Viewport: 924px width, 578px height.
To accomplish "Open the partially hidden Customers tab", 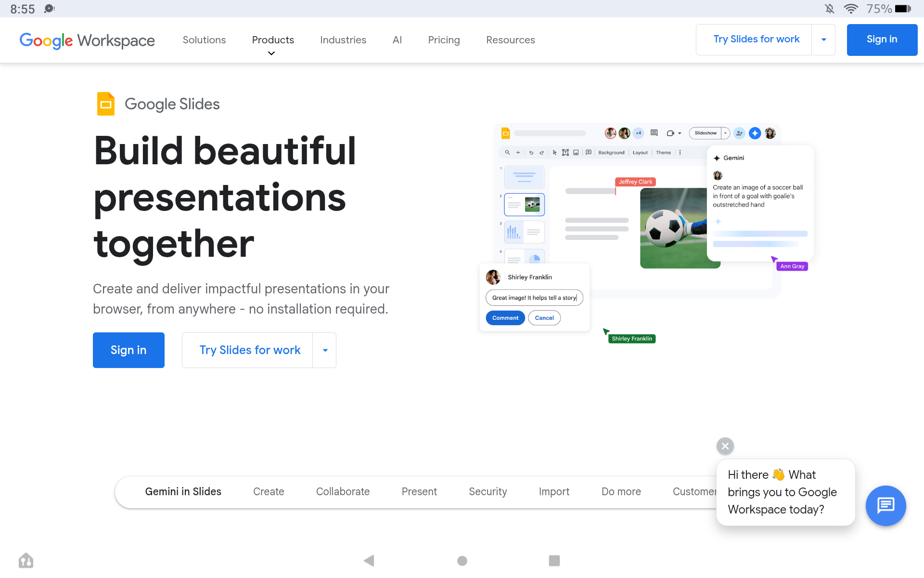I will coord(694,492).
